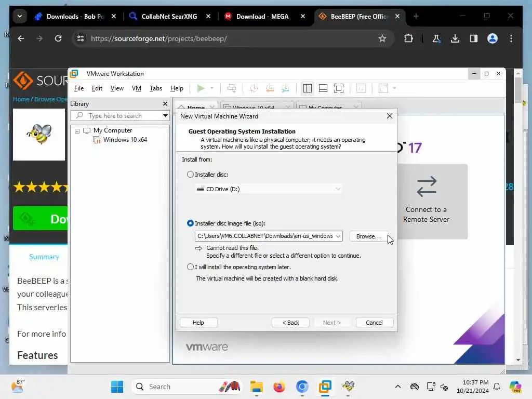This screenshot has width=532, height=399.
Task: Switch to CollabNet SearXNG tab
Action: tap(169, 16)
